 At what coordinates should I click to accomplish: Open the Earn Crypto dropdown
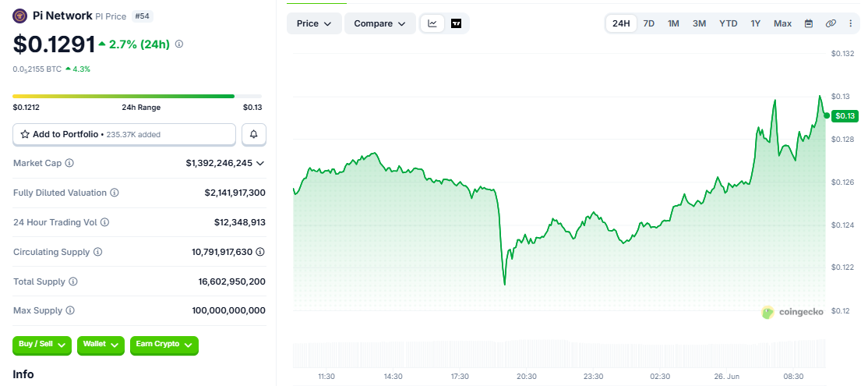[x=164, y=345]
